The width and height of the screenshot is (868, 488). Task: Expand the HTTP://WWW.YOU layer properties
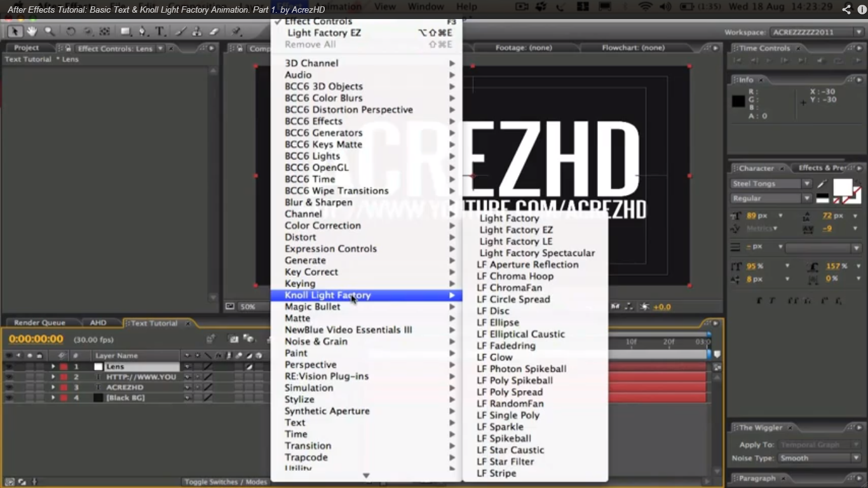53,377
